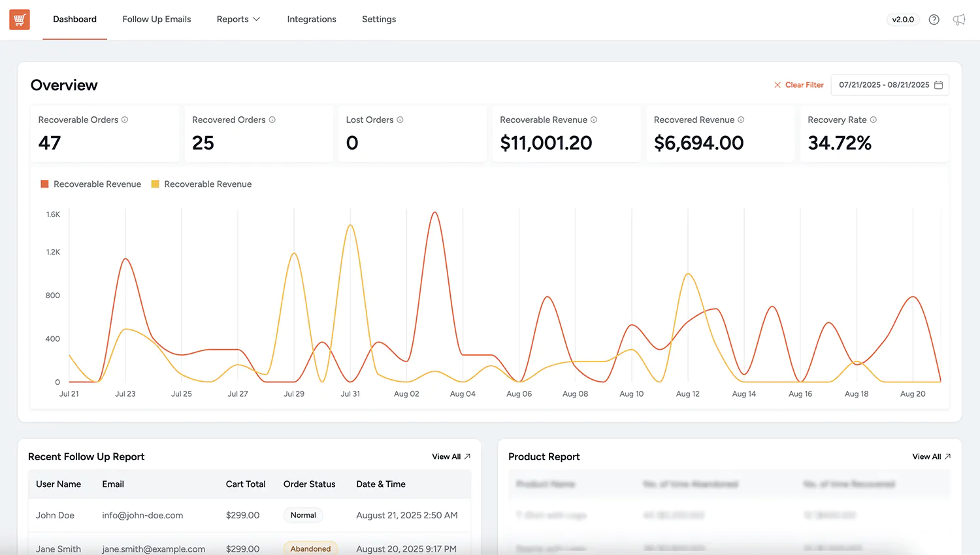Click View All on Product Report
The width and height of the screenshot is (980, 555).
point(930,456)
